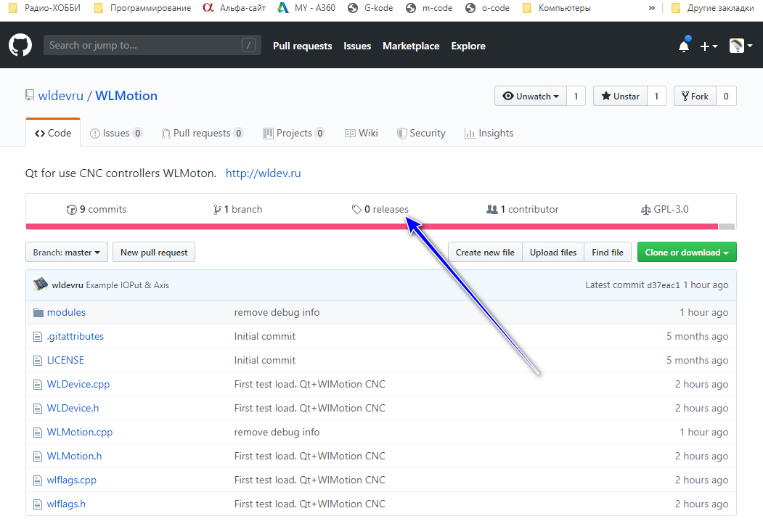Screen dimensions: 763x532
Task: Open Issues in top navigation
Action: 357,46
